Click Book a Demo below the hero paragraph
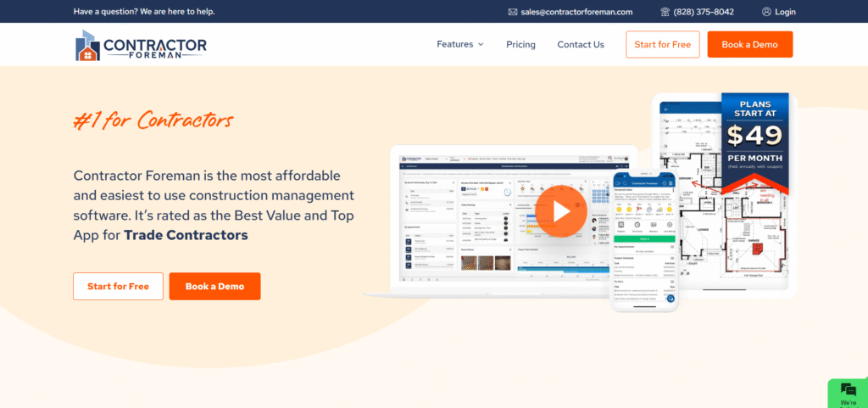The width and height of the screenshot is (868, 408). click(x=214, y=286)
